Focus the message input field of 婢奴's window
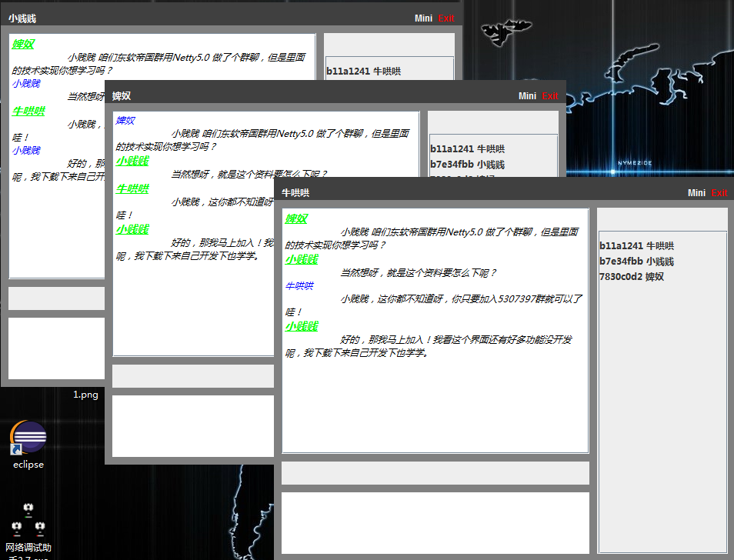The width and height of the screenshot is (734, 560). 192,425
